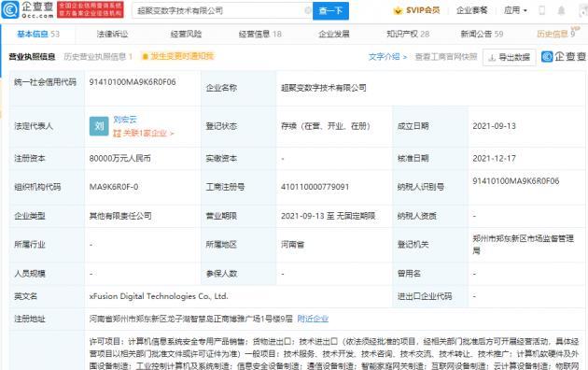Switch to the 历史信息 tab
This screenshot has width=588, height=370.
click(556, 35)
